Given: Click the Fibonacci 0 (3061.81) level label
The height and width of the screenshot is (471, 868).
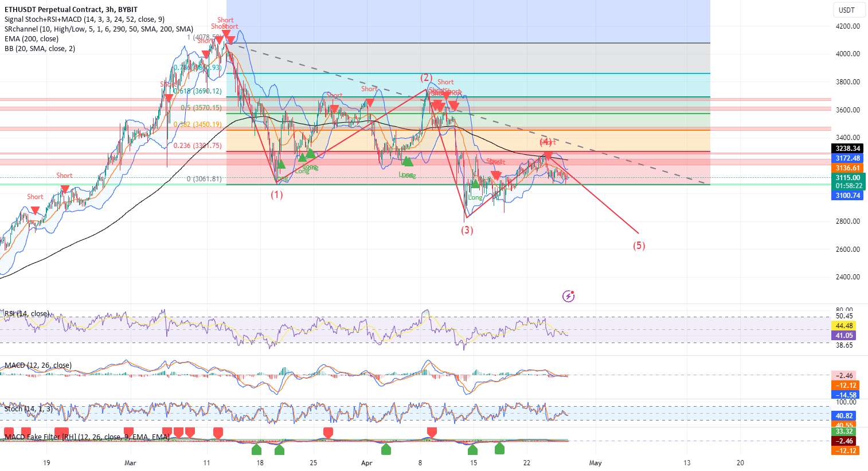Looking at the screenshot, I should (x=204, y=179).
